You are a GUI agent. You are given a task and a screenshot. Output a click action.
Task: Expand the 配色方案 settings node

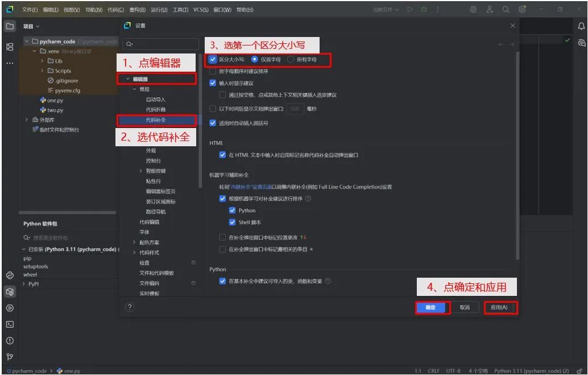point(134,242)
